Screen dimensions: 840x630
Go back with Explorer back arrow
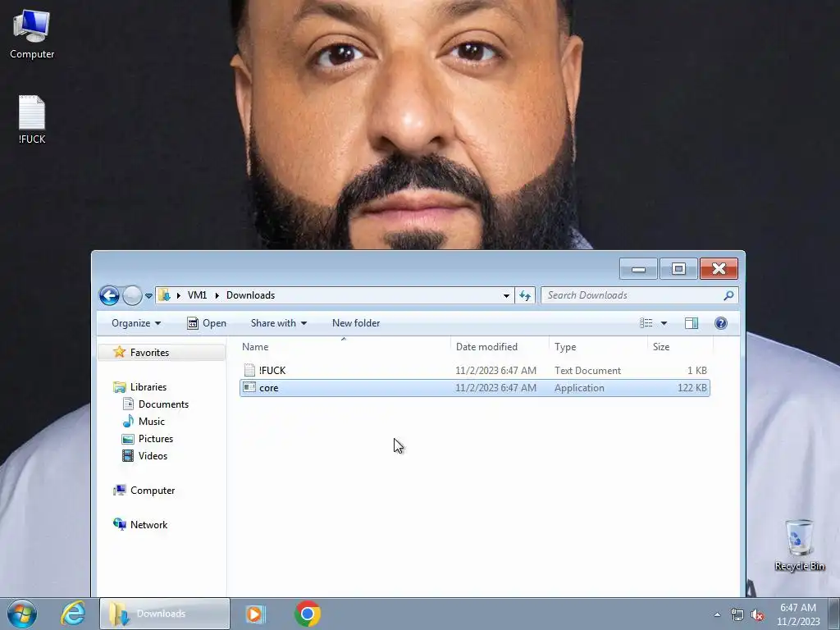click(109, 295)
